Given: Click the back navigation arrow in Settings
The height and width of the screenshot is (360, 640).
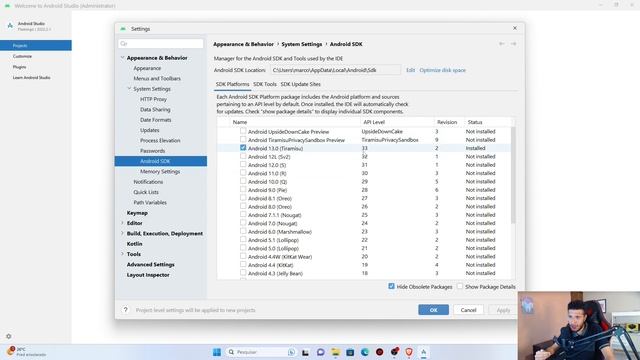Looking at the screenshot, I should click(x=502, y=44).
